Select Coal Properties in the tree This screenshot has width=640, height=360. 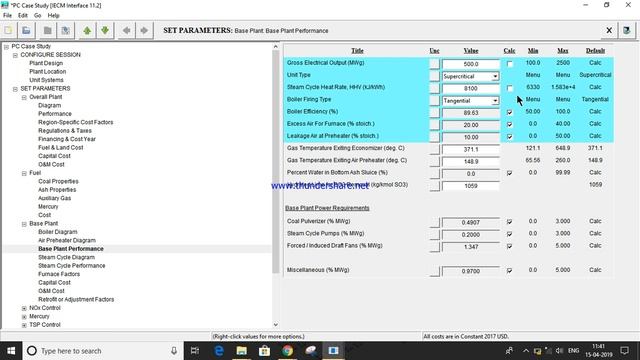click(x=58, y=181)
